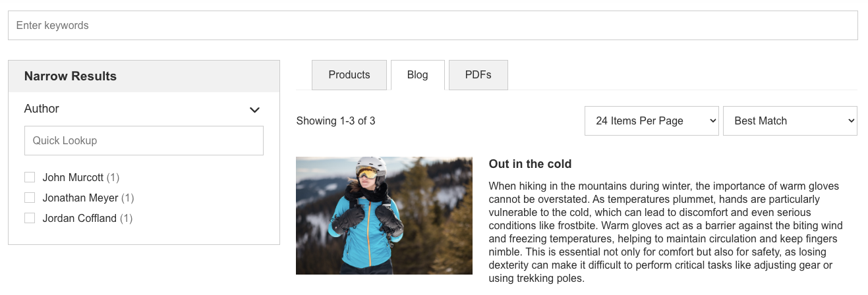868x295 pixels.
Task: Collapse the Author filter chevron
Action: coord(255,110)
